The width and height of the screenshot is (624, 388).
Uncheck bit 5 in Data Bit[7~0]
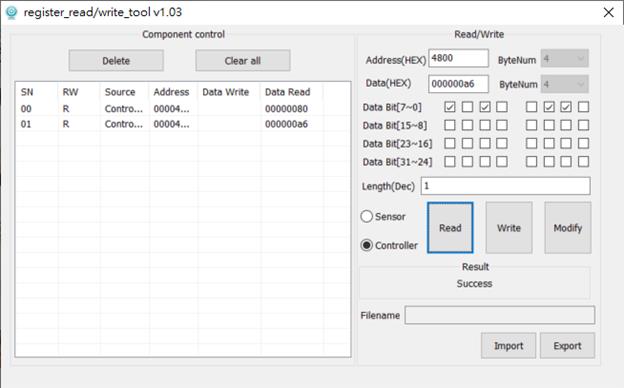pos(485,107)
